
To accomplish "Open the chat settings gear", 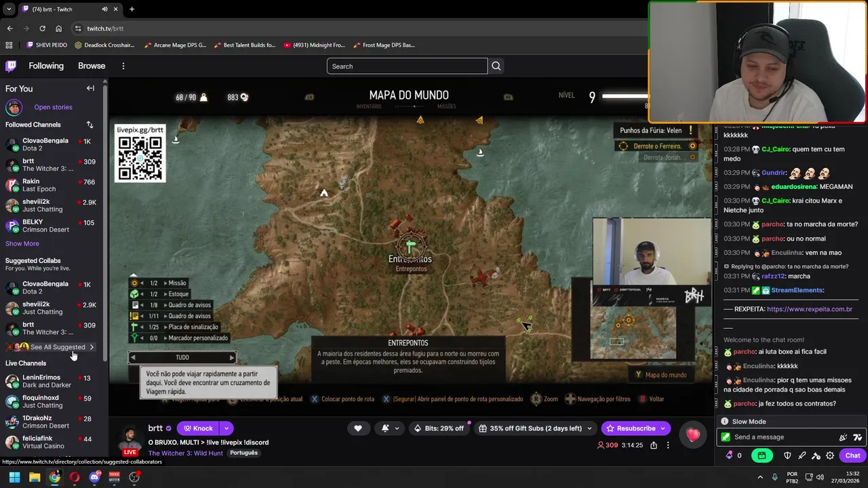I will coord(830,455).
